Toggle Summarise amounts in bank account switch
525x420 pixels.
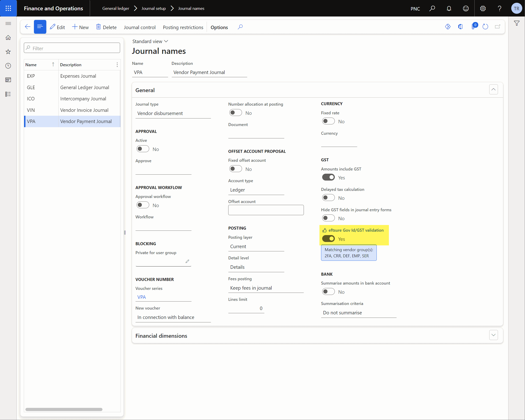click(x=328, y=292)
